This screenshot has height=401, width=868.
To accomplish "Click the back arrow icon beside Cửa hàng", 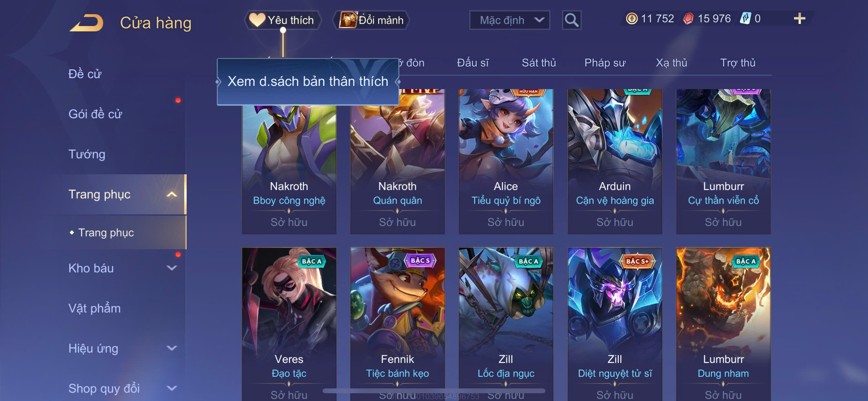I will pos(87,23).
